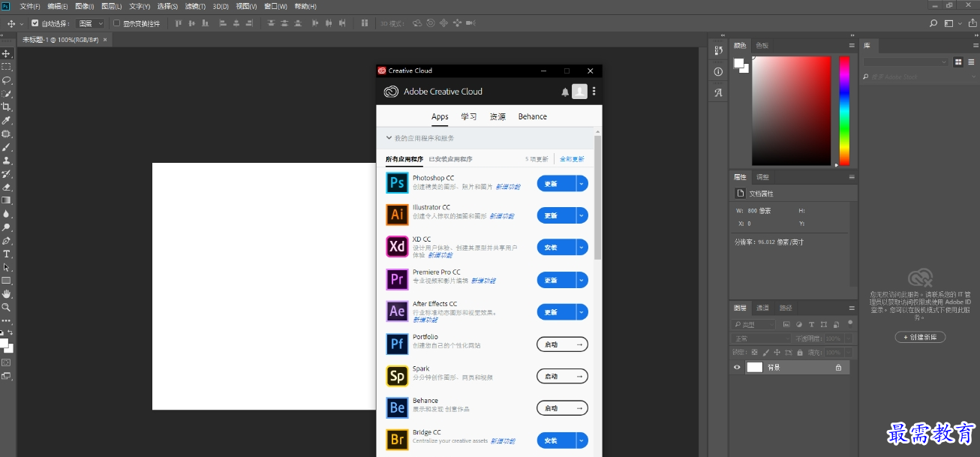
Task: Open the auto-select layer/group dropdown
Action: [90, 23]
